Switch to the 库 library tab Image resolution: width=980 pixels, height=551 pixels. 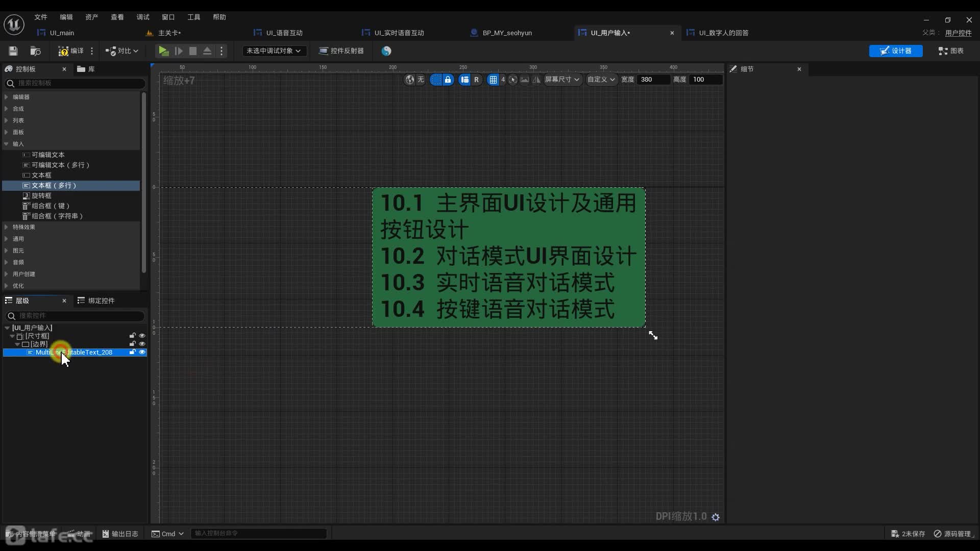(x=86, y=69)
